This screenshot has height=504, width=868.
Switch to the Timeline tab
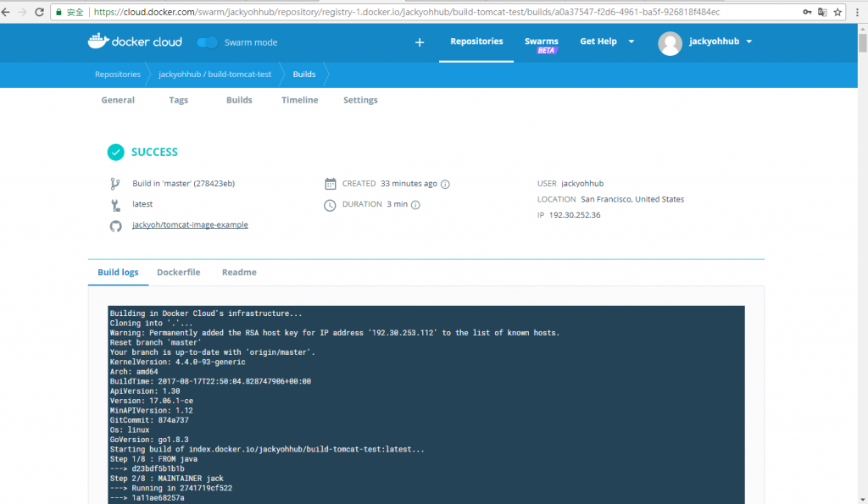[x=299, y=100]
